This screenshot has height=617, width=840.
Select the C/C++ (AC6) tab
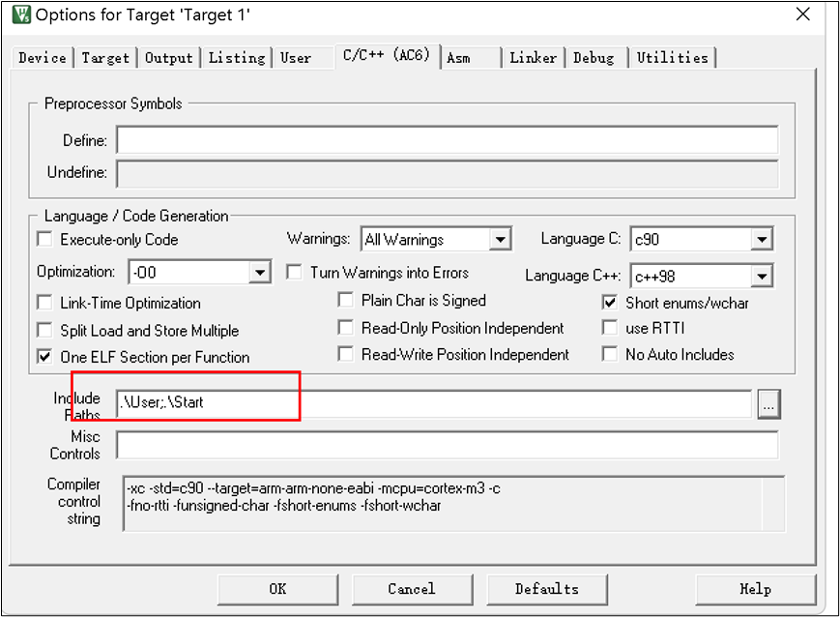pyautogui.click(x=387, y=55)
